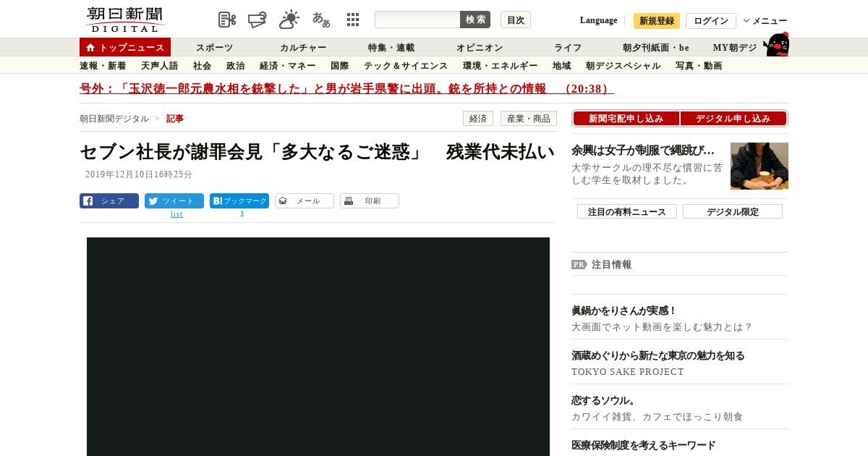The width and height of the screenshot is (868, 456).
Task: Click the search input field
Action: pos(417,20)
